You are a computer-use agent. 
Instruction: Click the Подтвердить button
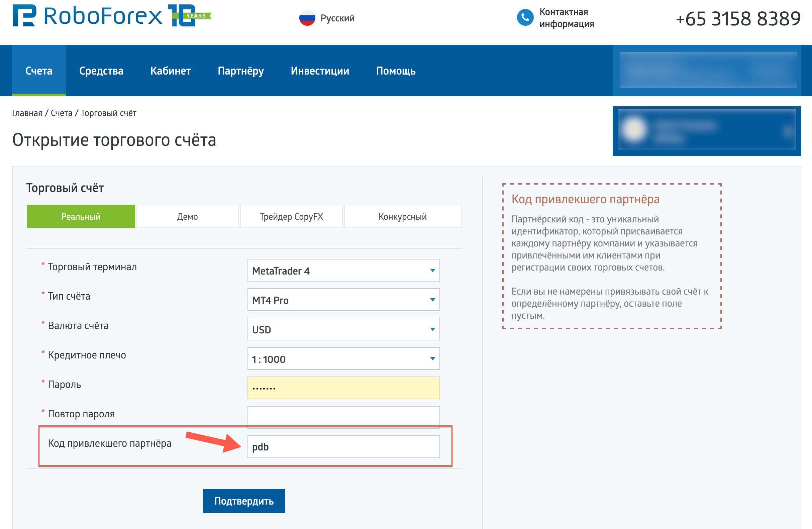(x=244, y=501)
